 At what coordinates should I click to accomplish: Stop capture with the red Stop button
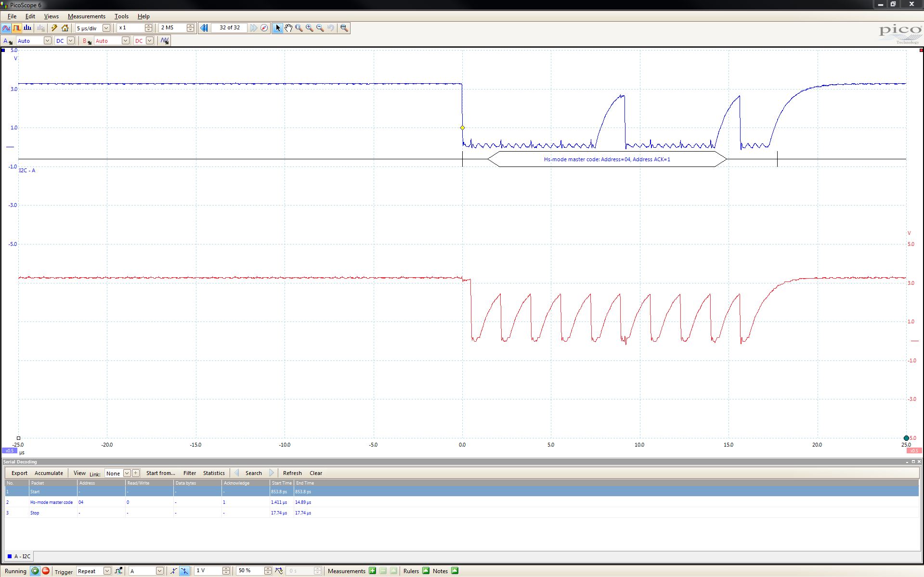click(x=46, y=571)
